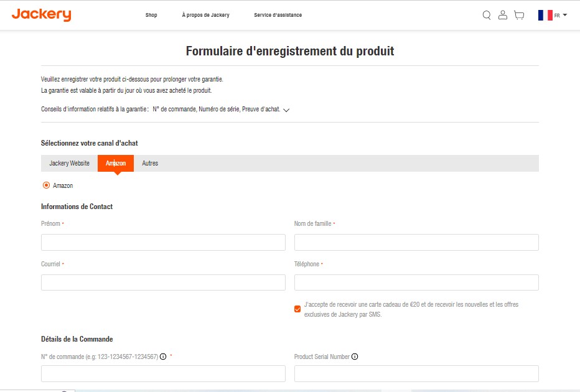
Task: Open the user account icon
Action: point(503,15)
